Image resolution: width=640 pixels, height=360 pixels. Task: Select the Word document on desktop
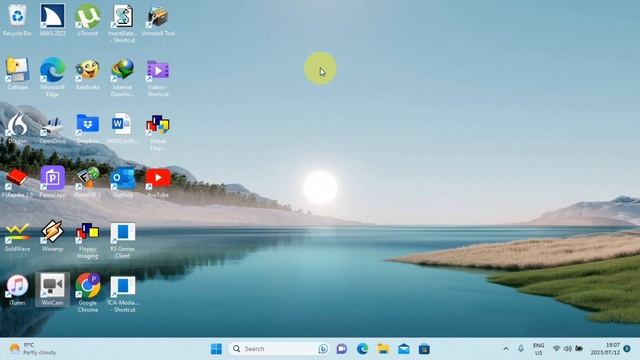[x=122, y=128]
